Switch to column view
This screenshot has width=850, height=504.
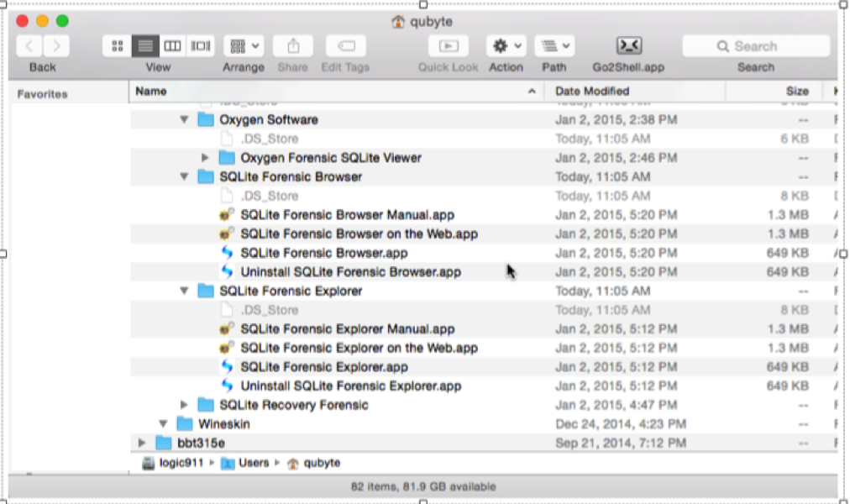tap(172, 46)
